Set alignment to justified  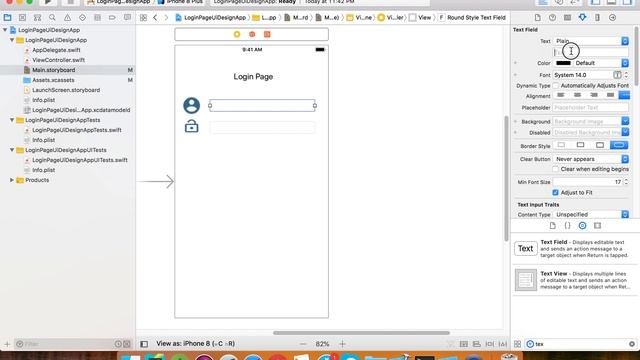[610, 96]
